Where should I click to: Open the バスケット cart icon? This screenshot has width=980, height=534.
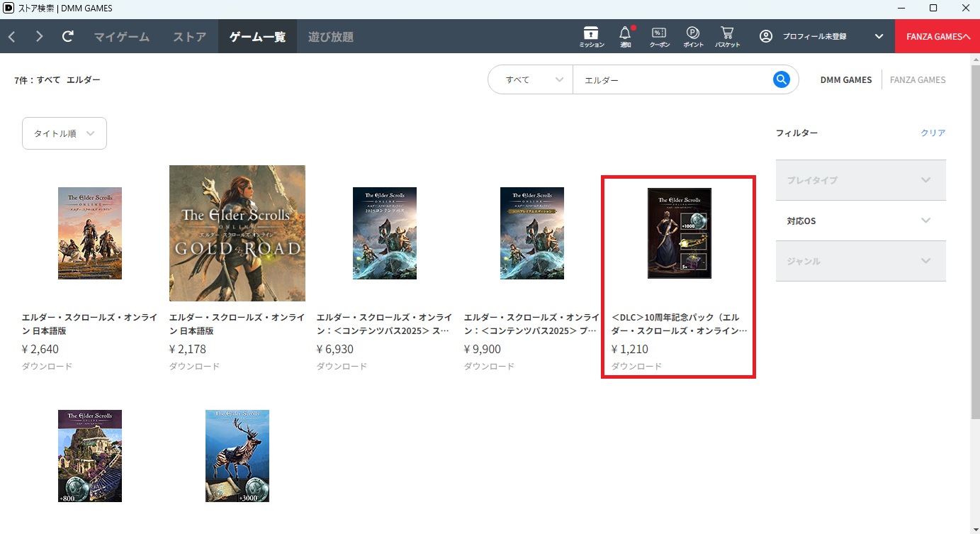click(x=727, y=37)
